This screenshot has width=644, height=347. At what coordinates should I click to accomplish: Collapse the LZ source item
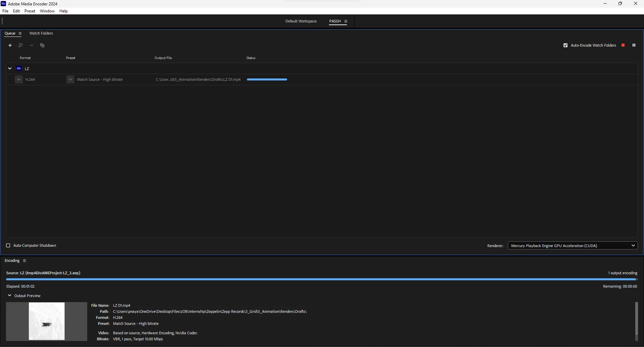point(10,68)
